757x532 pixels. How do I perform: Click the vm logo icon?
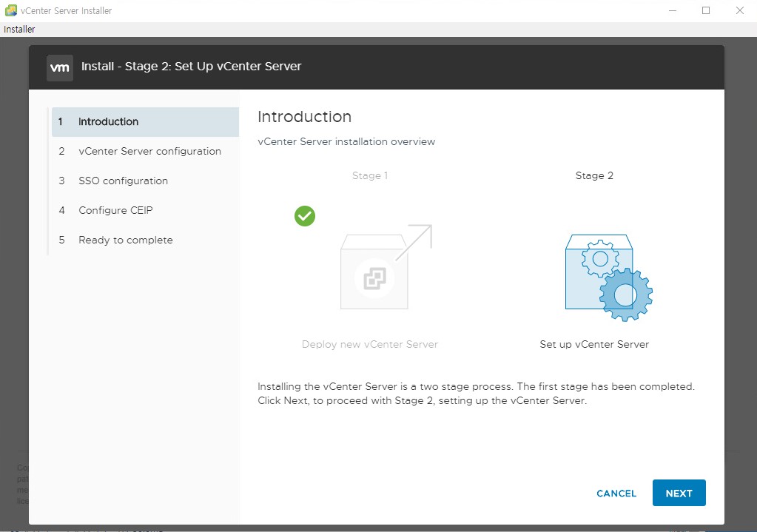(60, 67)
